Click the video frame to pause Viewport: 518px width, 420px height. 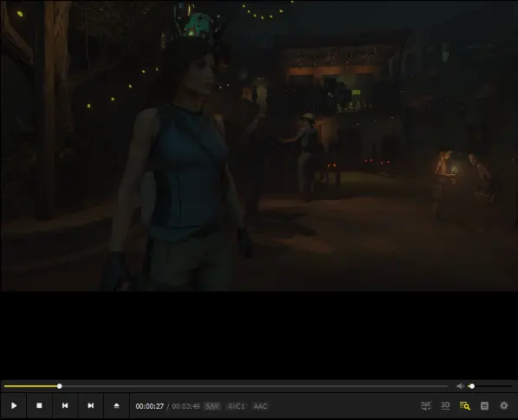coord(259,146)
